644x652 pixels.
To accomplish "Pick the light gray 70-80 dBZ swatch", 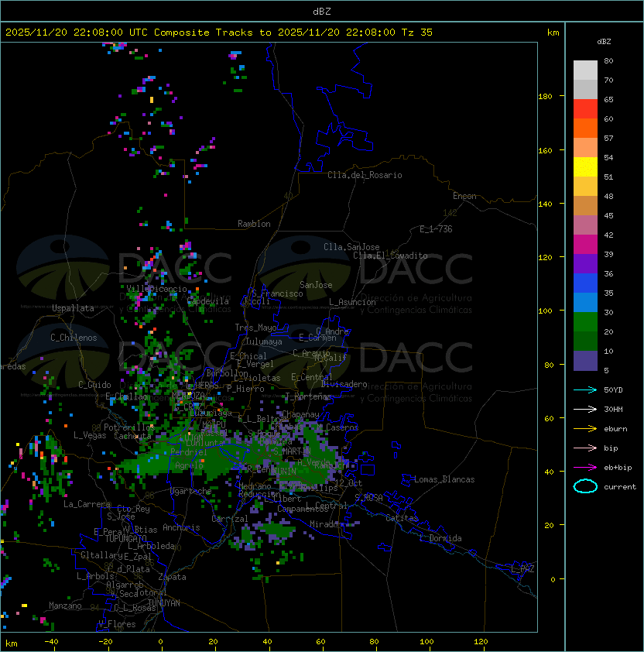I will pyautogui.click(x=585, y=70).
